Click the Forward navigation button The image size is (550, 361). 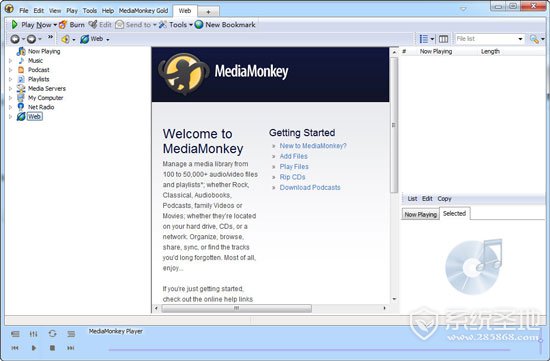(31, 39)
